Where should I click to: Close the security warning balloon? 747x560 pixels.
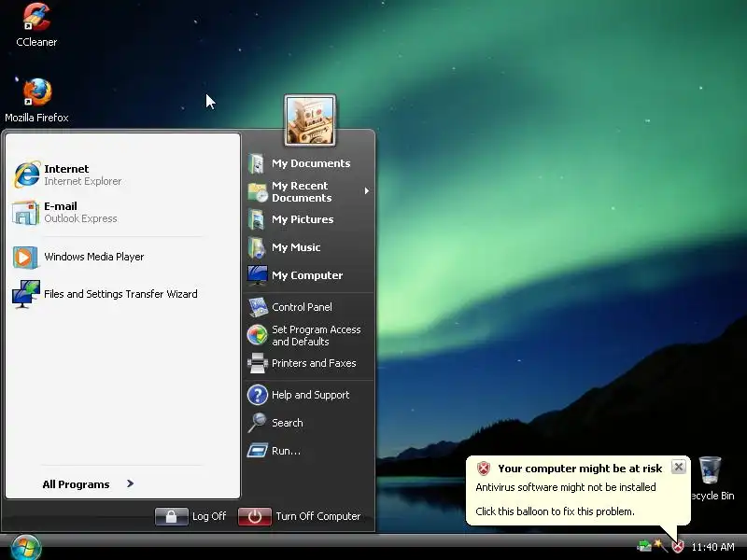(679, 467)
